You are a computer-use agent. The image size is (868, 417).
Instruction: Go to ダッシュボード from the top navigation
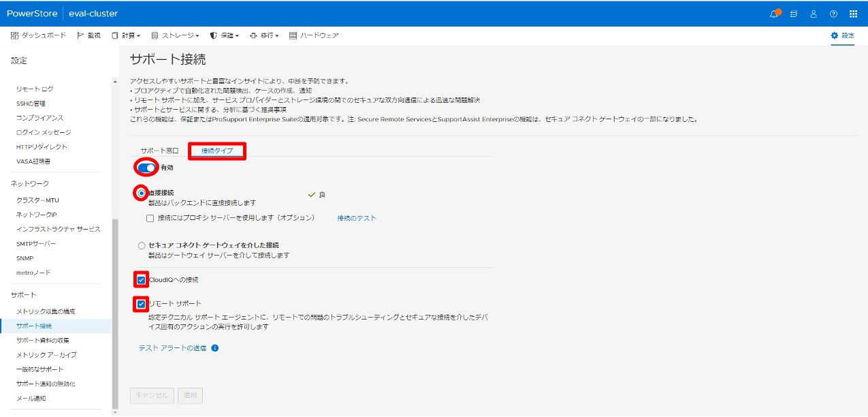pyautogui.click(x=38, y=35)
